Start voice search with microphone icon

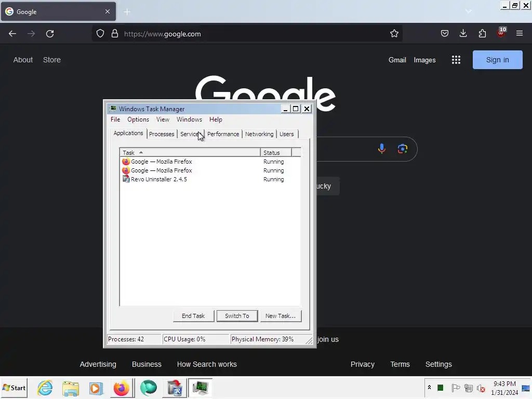click(382, 149)
